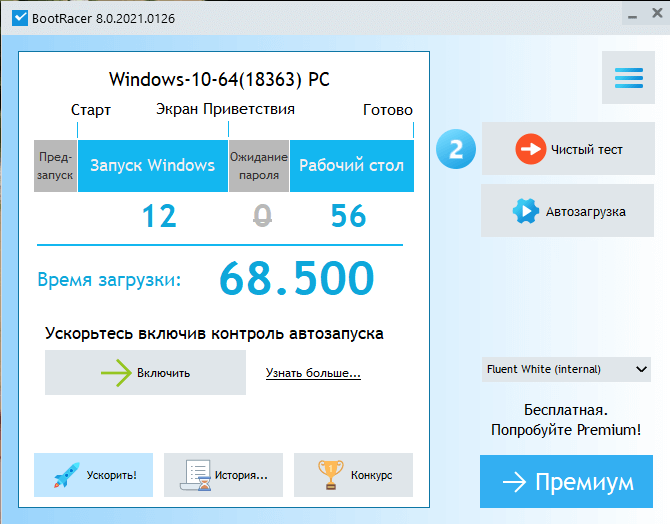
Task: Click the Попробуйте Premium! text
Action: pos(566,430)
